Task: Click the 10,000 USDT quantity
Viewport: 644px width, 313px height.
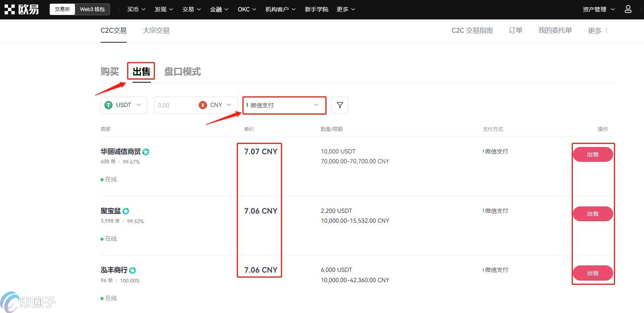Action: [x=338, y=152]
